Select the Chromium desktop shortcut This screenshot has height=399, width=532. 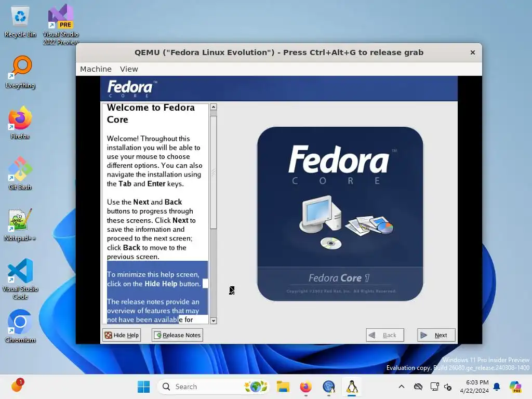(20, 326)
